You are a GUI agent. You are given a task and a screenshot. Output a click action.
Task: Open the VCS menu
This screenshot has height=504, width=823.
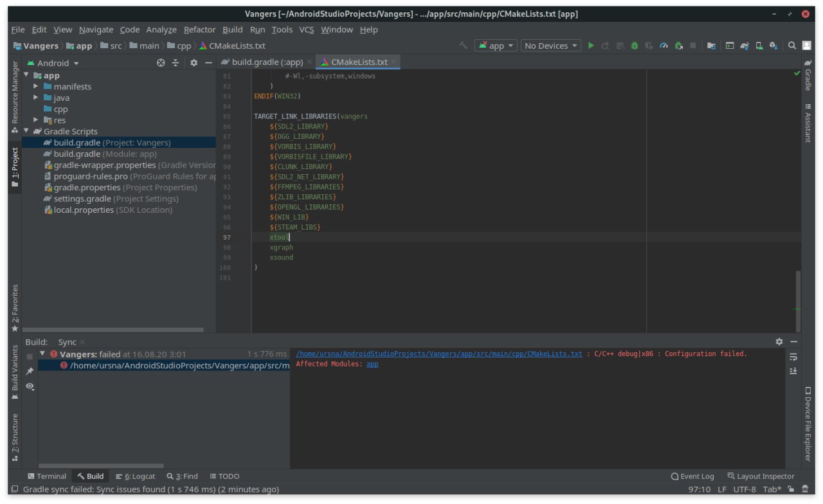[307, 30]
